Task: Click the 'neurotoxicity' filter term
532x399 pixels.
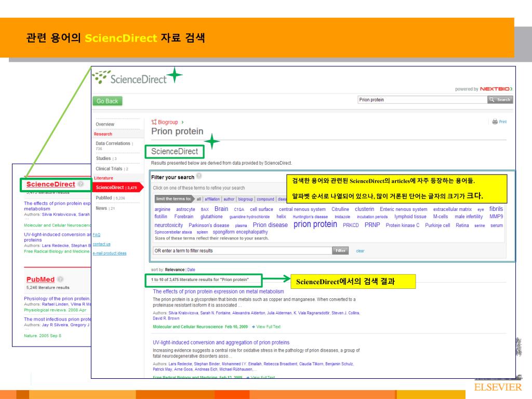Action: [x=169, y=225]
